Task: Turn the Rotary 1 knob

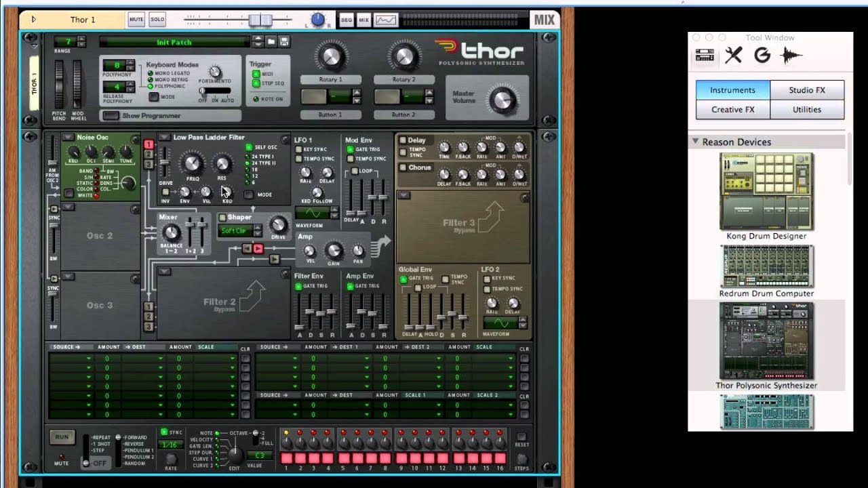Action: (330, 57)
